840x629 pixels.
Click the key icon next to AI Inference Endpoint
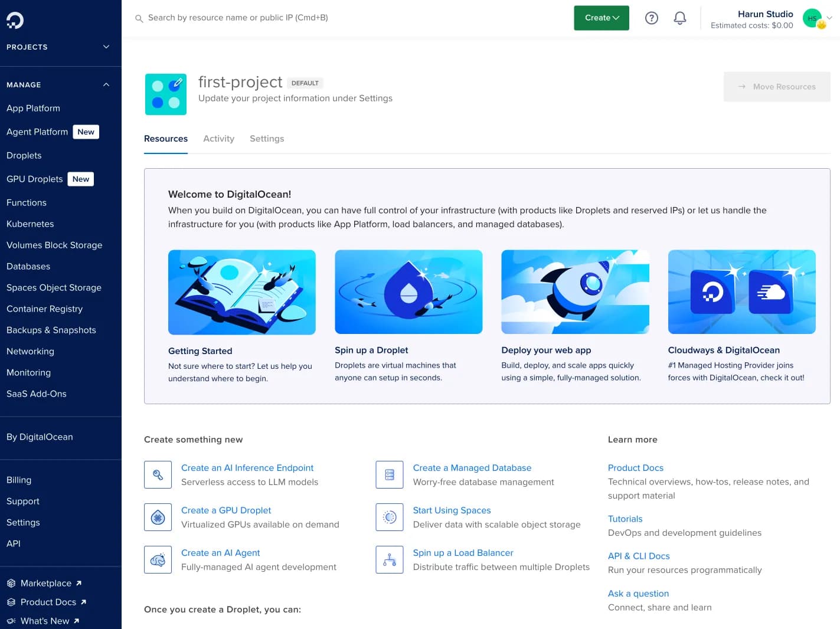pyautogui.click(x=158, y=474)
